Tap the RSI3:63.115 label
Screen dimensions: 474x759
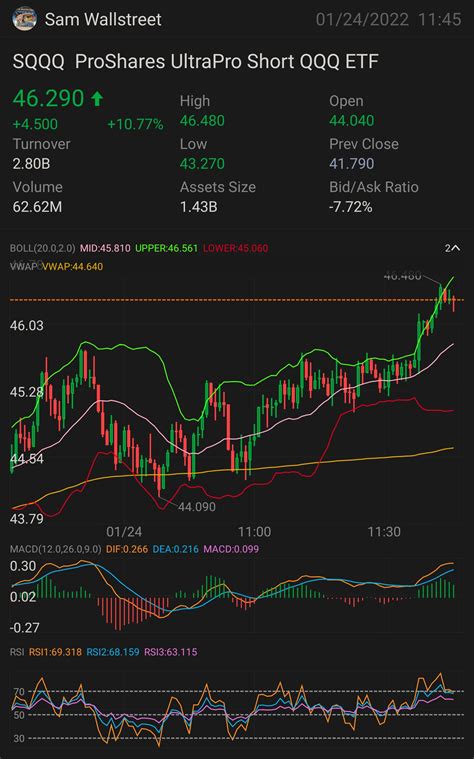pyautogui.click(x=170, y=652)
